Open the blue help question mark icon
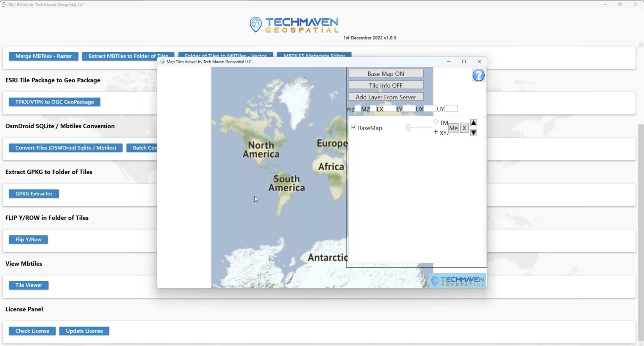The image size is (644, 346). [478, 75]
